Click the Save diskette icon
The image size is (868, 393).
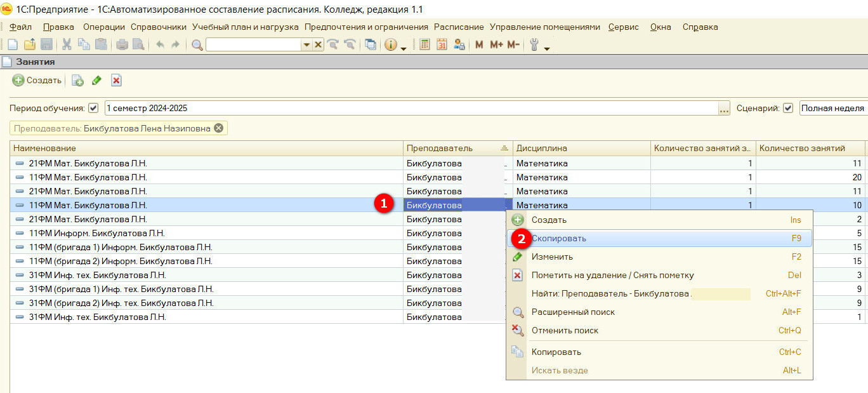pyautogui.click(x=46, y=44)
